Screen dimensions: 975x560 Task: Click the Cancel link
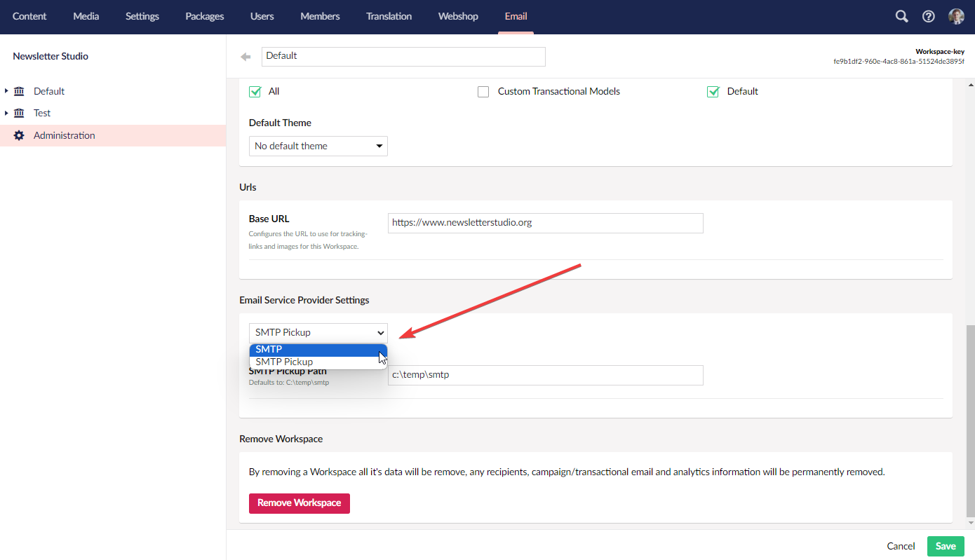coord(901,546)
